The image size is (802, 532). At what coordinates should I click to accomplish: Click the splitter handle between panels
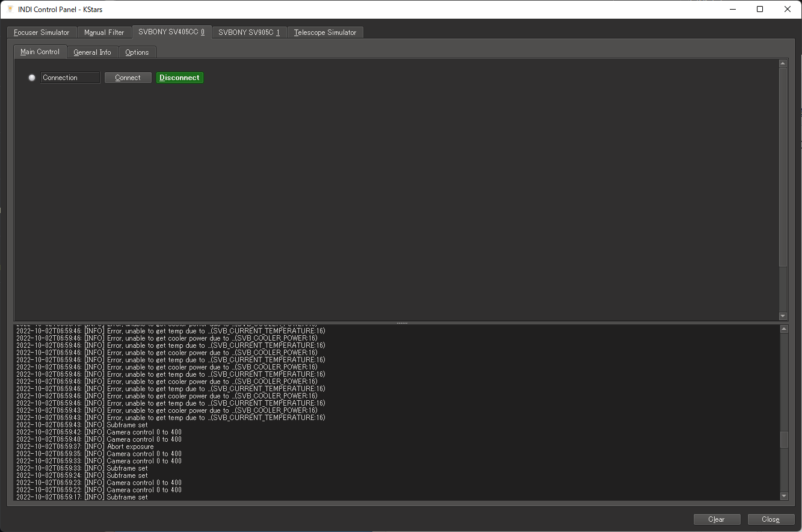coord(401,323)
